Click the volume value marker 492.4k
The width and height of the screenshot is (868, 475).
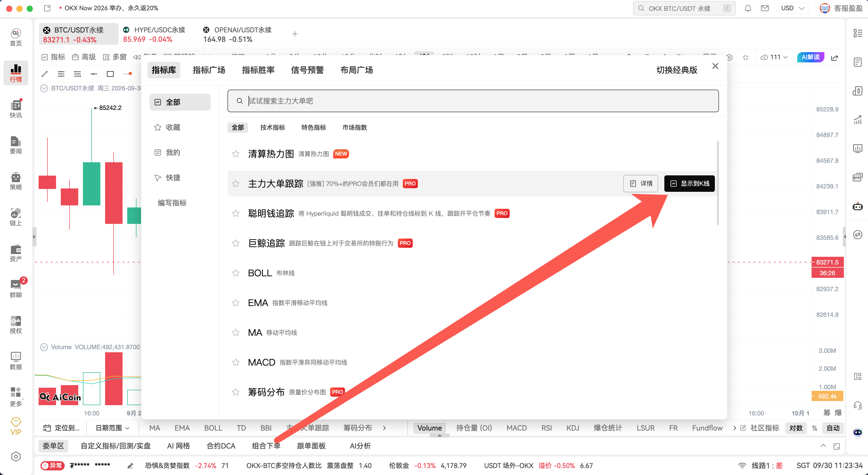827,396
